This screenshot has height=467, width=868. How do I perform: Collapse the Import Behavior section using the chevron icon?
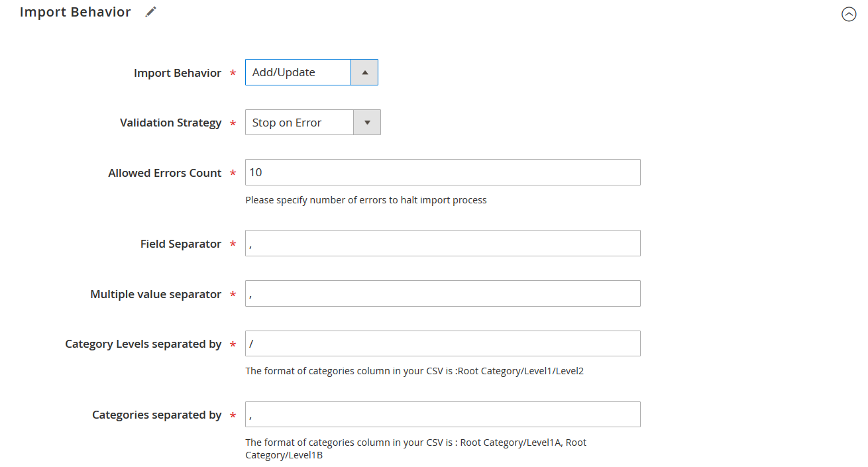pyautogui.click(x=849, y=14)
